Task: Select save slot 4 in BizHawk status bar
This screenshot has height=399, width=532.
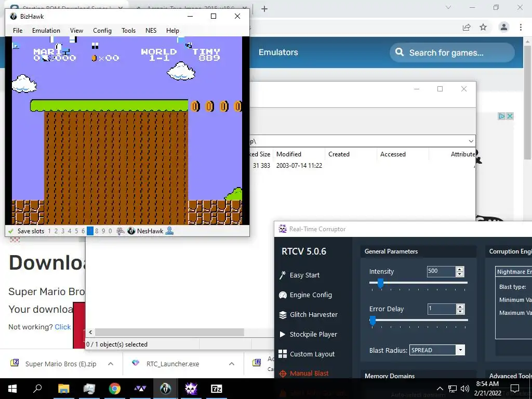Action: (70, 231)
